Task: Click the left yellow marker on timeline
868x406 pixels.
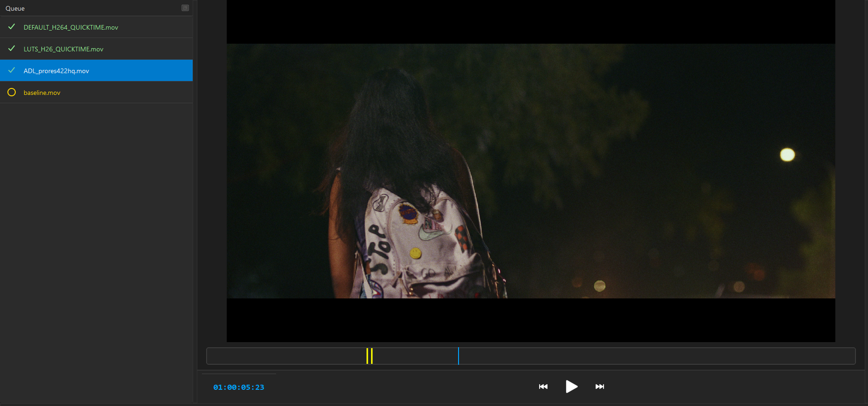Action: click(x=367, y=356)
